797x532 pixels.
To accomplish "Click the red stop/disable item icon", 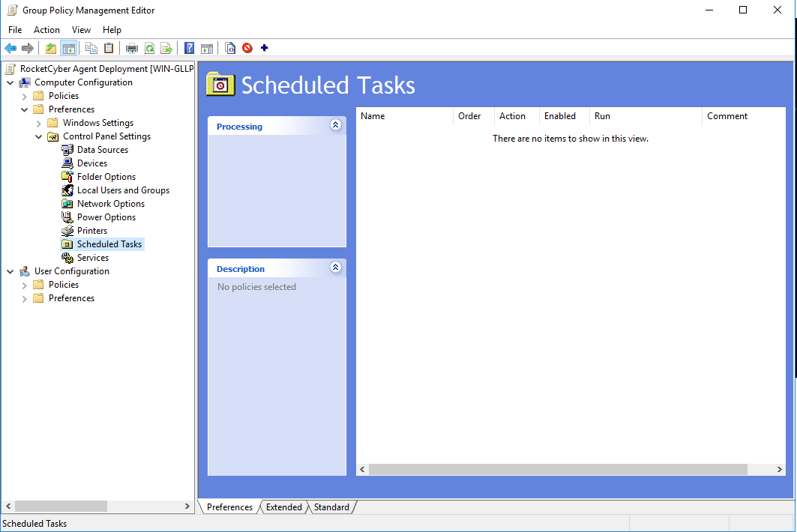I will point(247,48).
